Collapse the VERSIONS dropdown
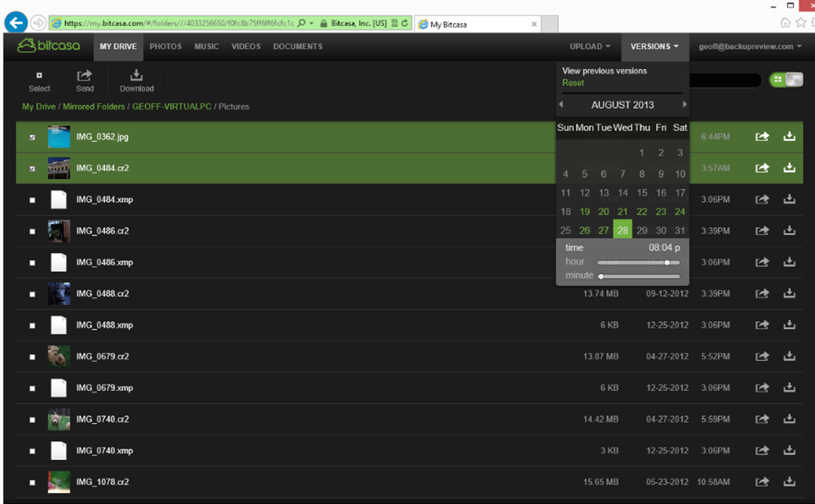This screenshot has width=815, height=504. (x=654, y=46)
